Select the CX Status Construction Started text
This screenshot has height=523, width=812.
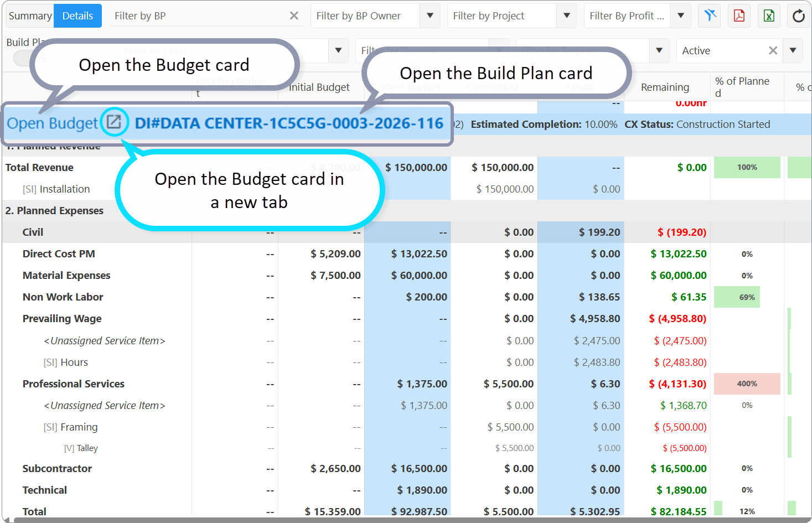697,124
